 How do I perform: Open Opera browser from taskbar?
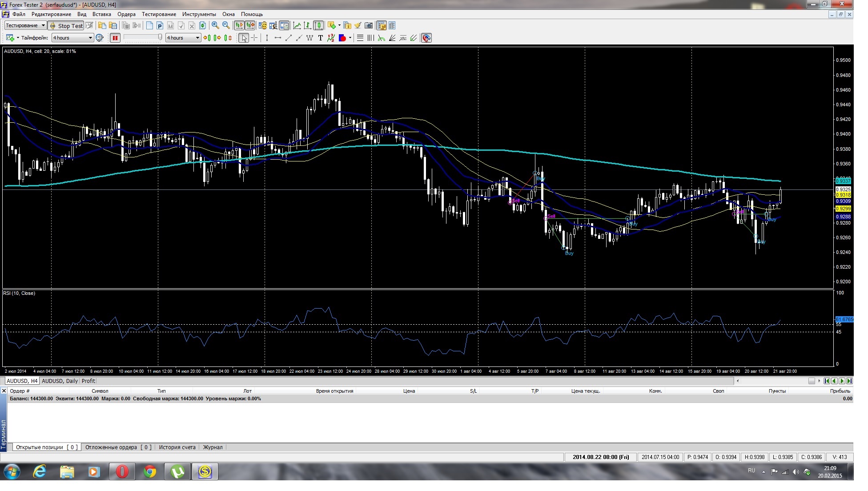click(x=122, y=472)
